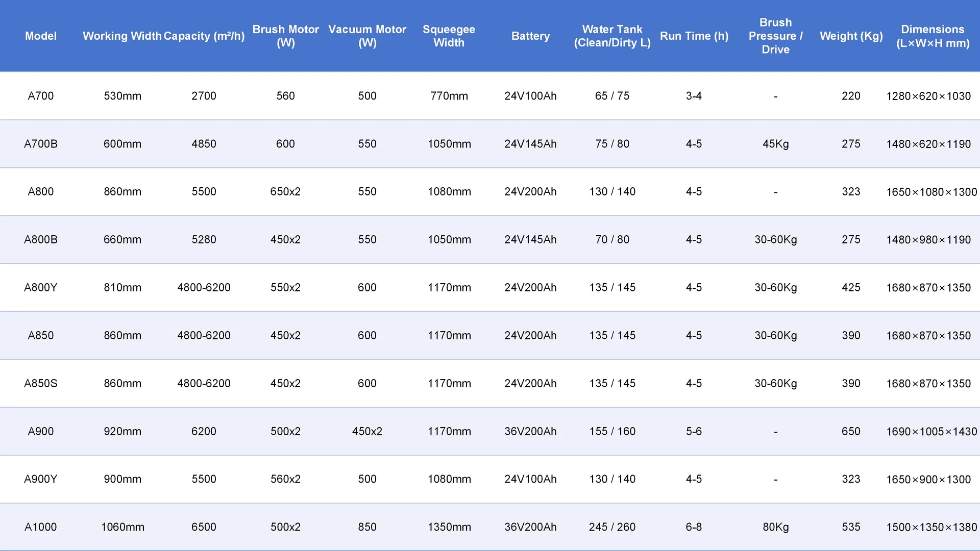Screen dimensions: 980x551
Task: Select the Capacity (m²/h) header cell
Action: [x=204, y=36]
